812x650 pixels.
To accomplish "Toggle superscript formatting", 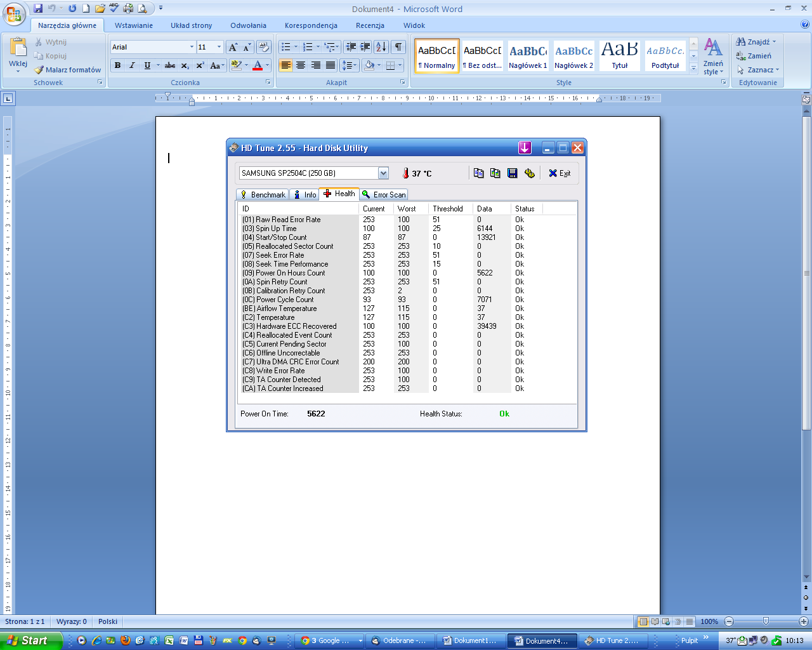I will pos(200,65).
